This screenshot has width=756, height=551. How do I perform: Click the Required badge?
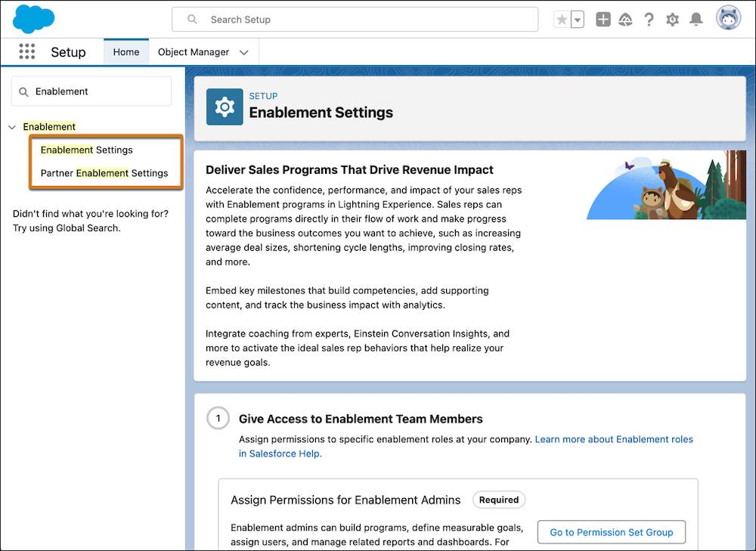pyautogui.click(x=499, y=500)
